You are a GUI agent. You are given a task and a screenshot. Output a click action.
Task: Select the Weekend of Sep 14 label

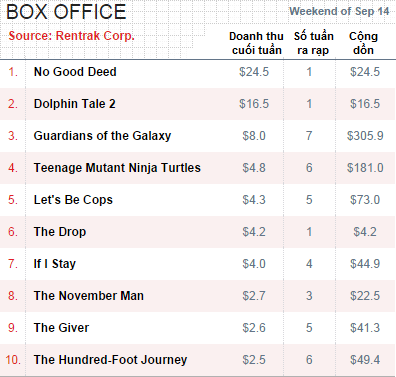[339, 11]
